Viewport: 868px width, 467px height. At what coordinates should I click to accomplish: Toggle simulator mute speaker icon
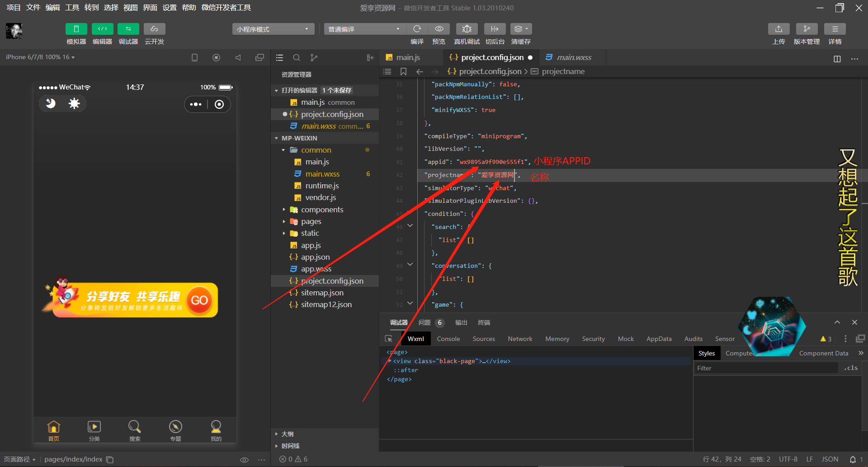(x=238, y=58)
